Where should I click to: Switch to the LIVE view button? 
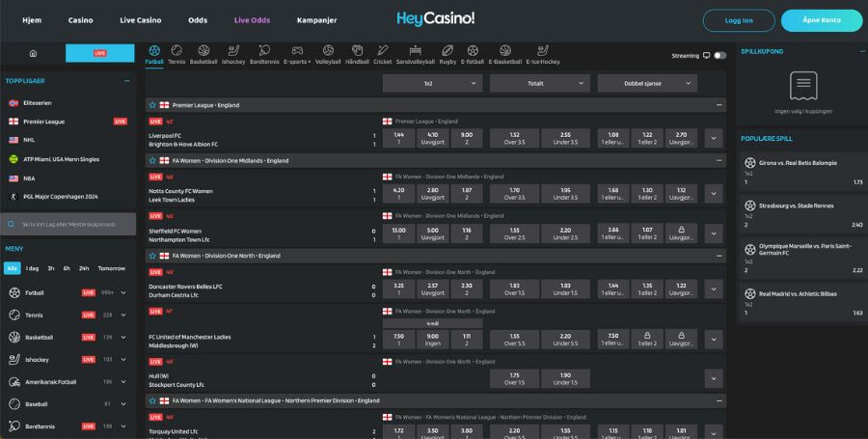99,53
